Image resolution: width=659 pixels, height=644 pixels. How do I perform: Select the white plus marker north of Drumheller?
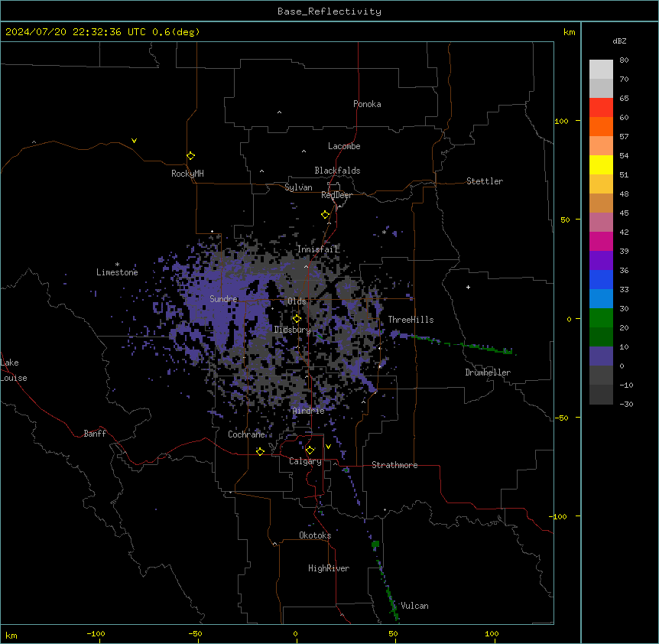coord(468,287)
